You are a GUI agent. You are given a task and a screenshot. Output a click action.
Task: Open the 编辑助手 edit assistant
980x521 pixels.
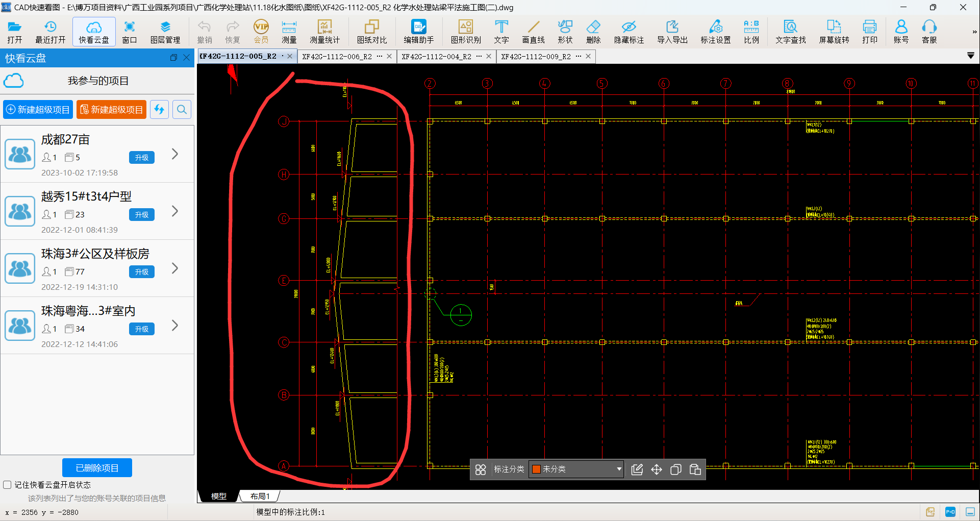[x=419, y=32]
